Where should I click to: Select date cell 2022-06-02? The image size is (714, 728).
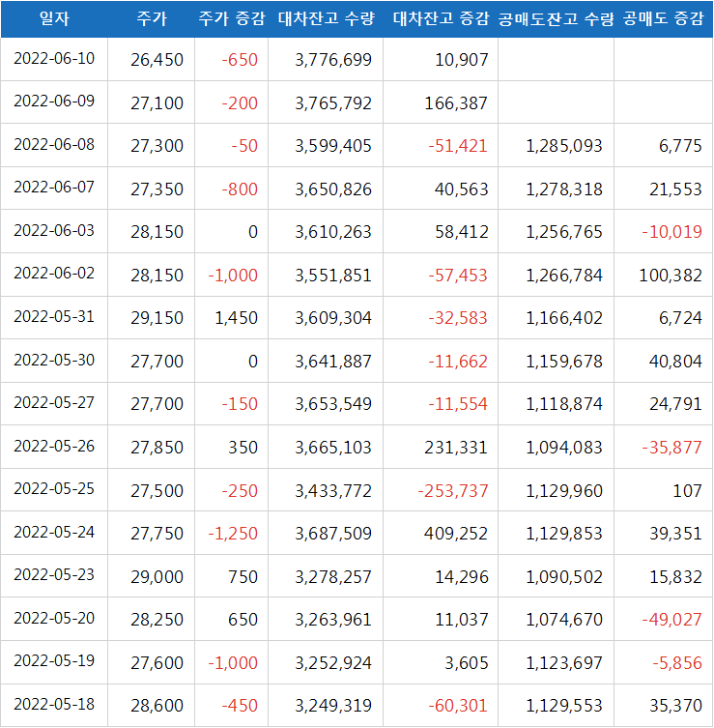pos(54,274)
